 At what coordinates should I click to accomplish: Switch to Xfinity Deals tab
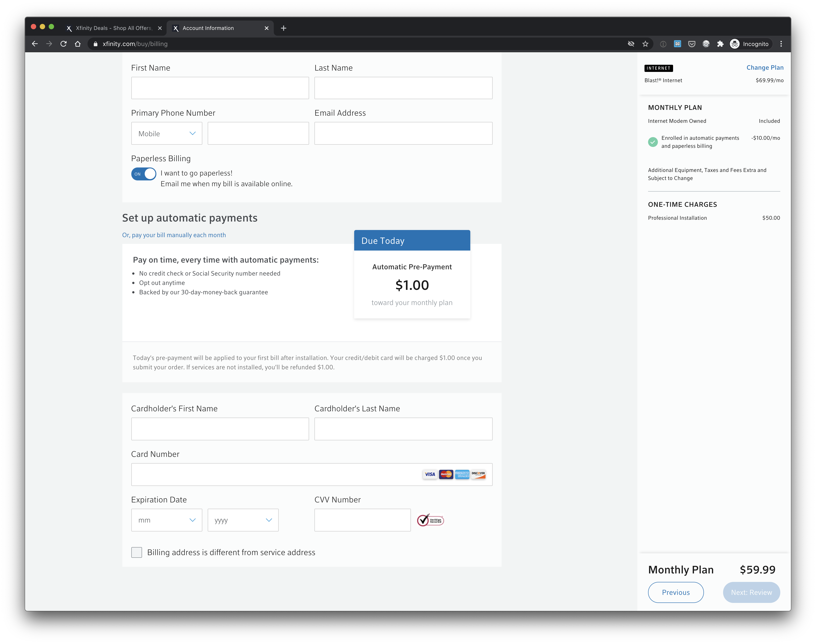(113, 28)
